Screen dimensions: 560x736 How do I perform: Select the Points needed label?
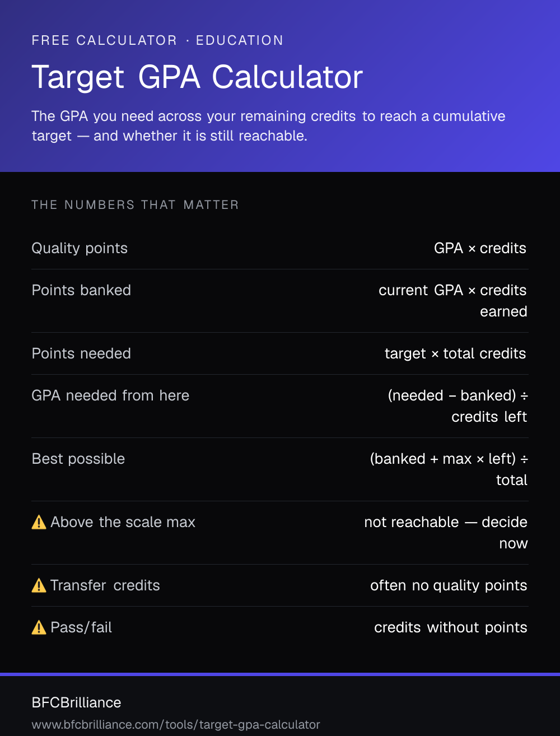coord(81,353)
